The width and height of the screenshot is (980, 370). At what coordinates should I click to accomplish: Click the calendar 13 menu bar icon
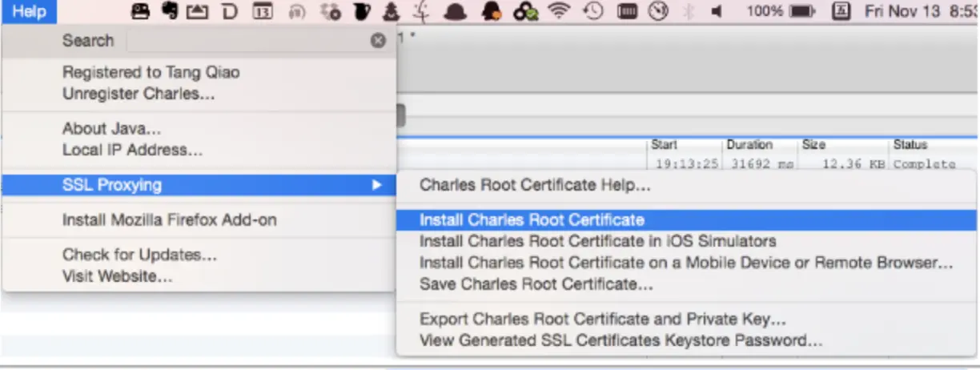pos(263,11)
